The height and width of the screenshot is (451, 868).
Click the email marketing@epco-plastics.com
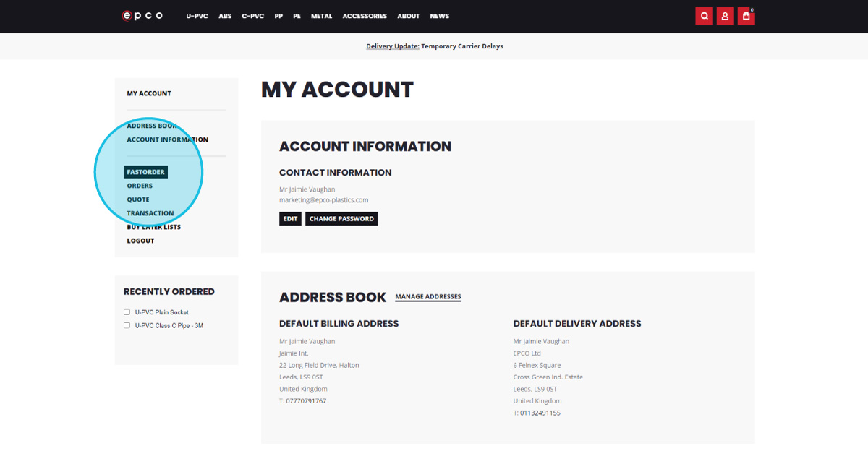coord(324,200)
